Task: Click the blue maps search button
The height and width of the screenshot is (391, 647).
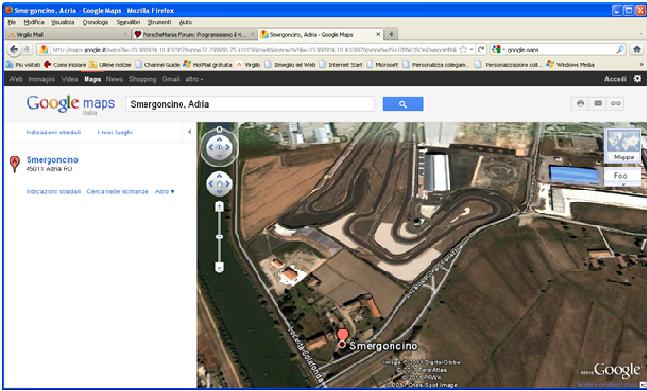Action: 403,104
